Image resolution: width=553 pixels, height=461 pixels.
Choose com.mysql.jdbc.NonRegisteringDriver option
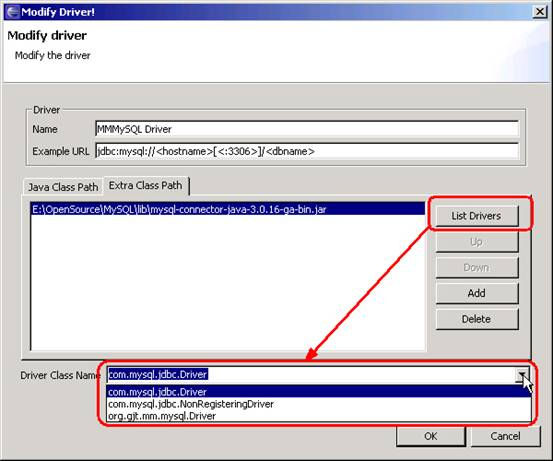tap(319, 404)
